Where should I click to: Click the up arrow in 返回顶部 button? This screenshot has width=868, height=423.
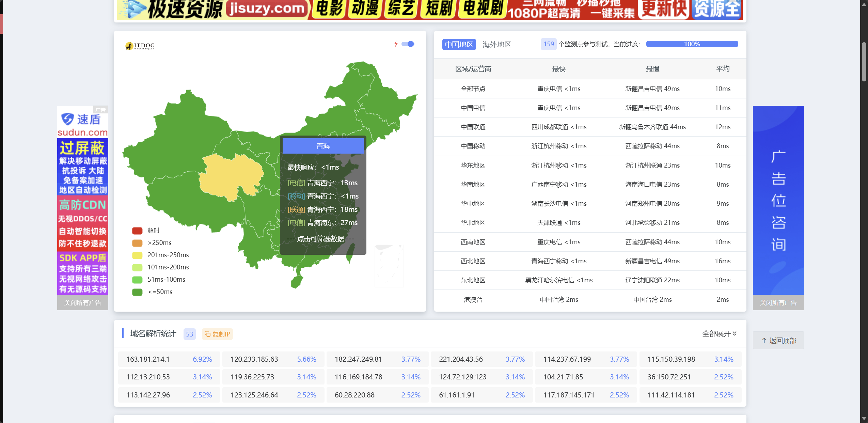pos(764,340)
